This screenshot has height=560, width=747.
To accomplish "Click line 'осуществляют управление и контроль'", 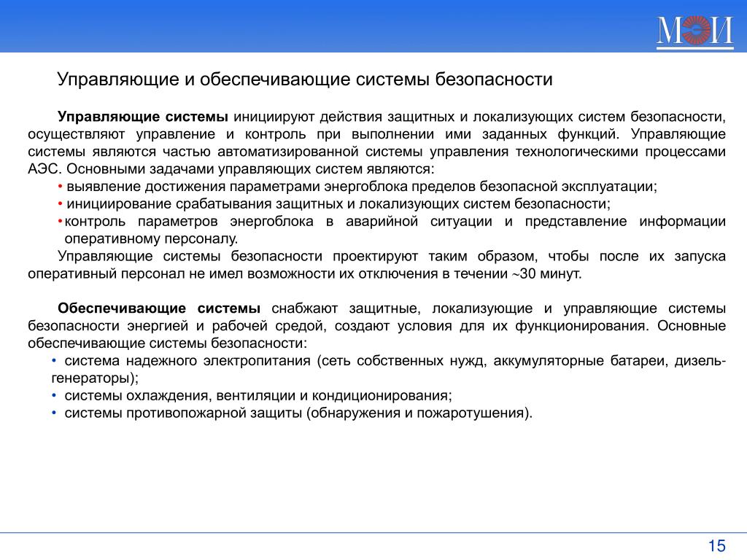I will [377, 134].
